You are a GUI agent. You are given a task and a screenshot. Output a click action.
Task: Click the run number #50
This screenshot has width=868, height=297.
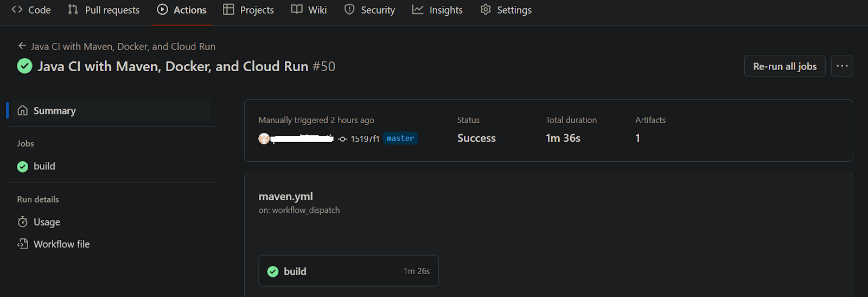324,66
